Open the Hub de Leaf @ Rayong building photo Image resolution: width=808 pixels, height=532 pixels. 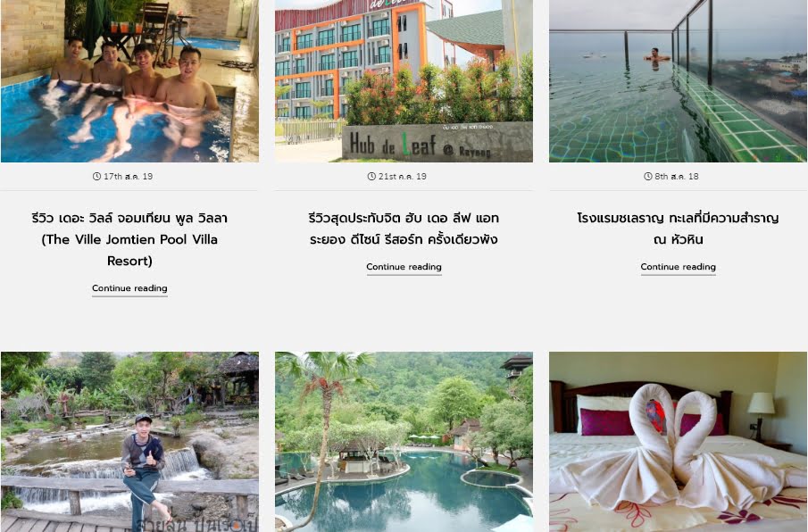(404, 81)
